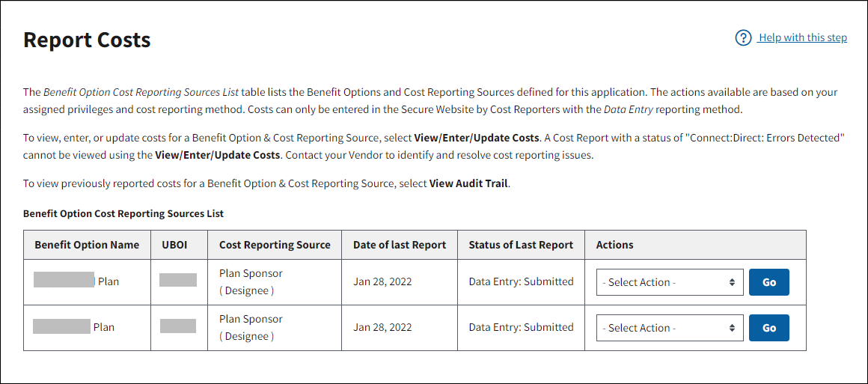Click the "Date of last Report" header
Screen dimensions: 868x384
[x=400, y=245]
